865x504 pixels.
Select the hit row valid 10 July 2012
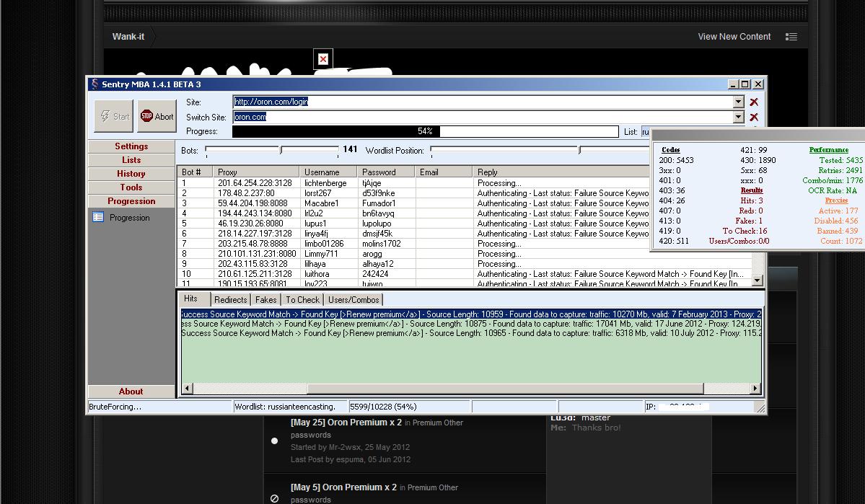coord(471,333)
